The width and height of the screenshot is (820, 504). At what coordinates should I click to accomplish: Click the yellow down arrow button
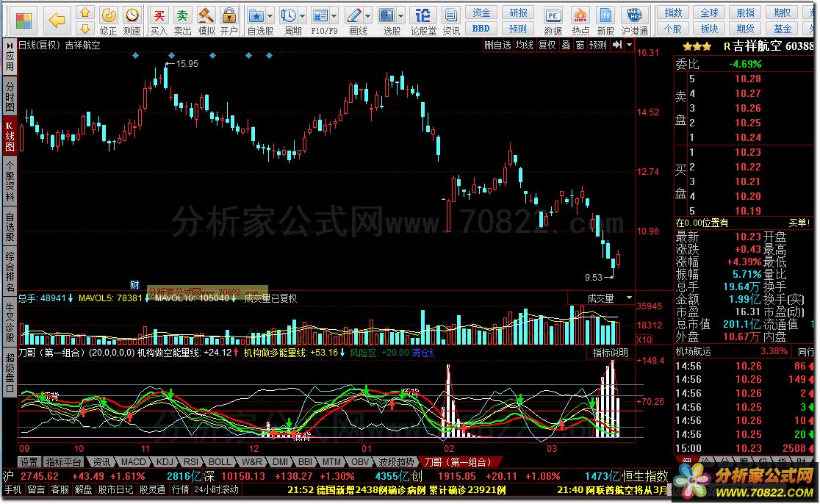[x=85, y=28]
